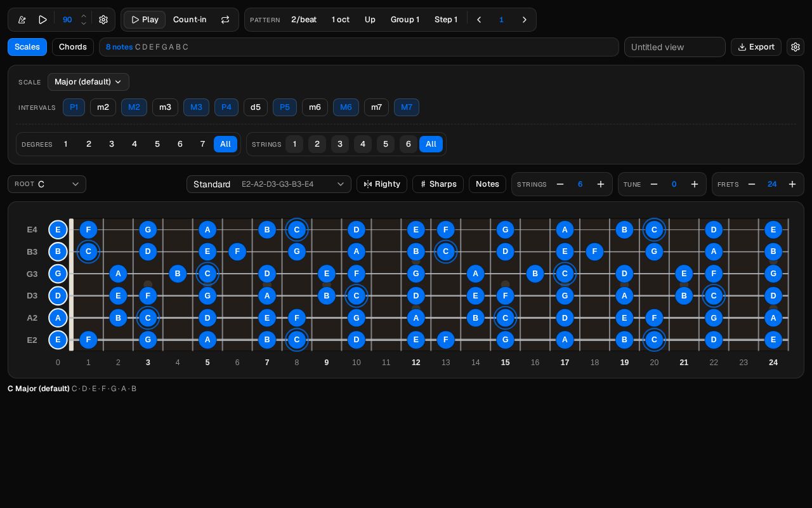Toggle Sharps accidental button

pos(438,184)
